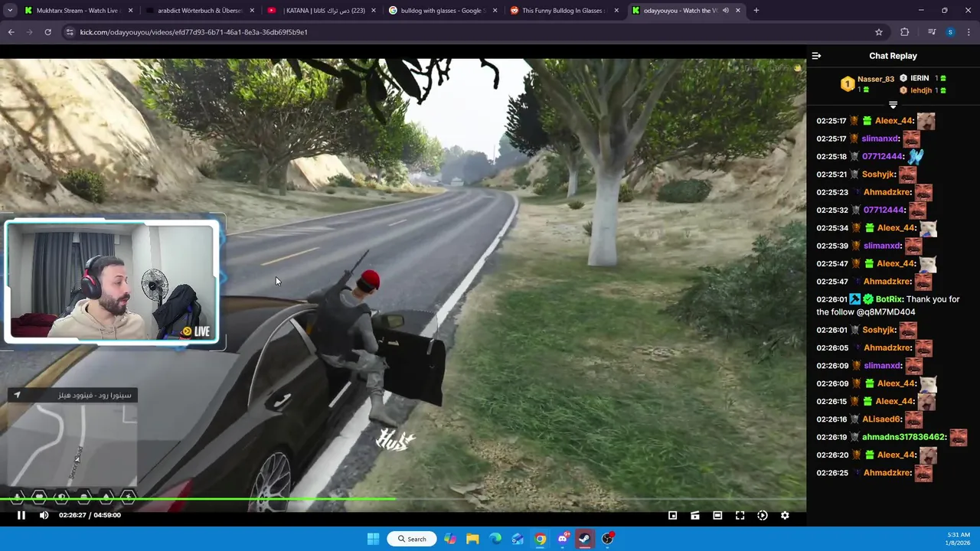The height and width of the screenshot is (551, 980).
Task: Click BotRix name in the follow message
Action: pyautogui.click(x=889, y=299)
